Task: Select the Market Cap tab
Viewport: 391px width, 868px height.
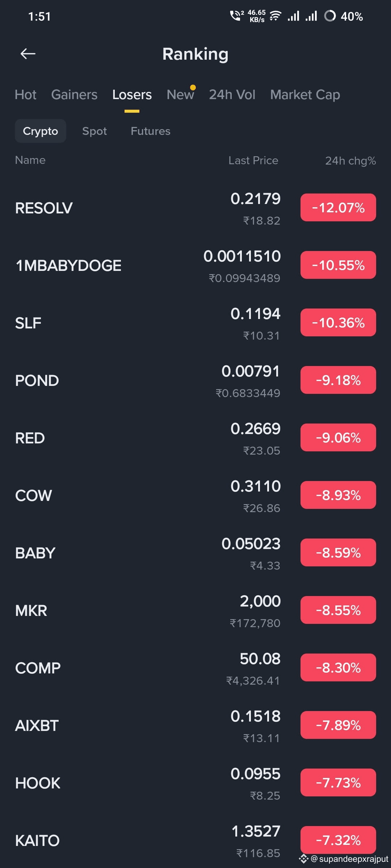Action: pyautogui.click(x=305, y=95)
